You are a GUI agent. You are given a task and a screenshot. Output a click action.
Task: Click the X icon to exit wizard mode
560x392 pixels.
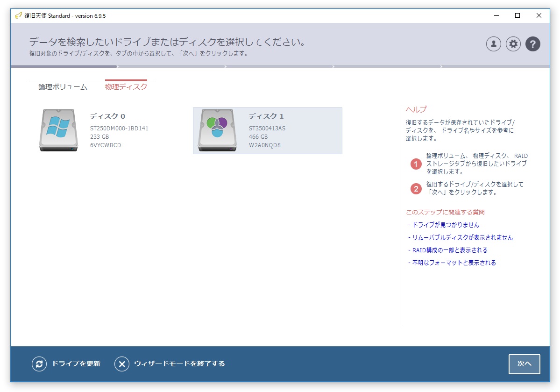click(x=122, y=364)
